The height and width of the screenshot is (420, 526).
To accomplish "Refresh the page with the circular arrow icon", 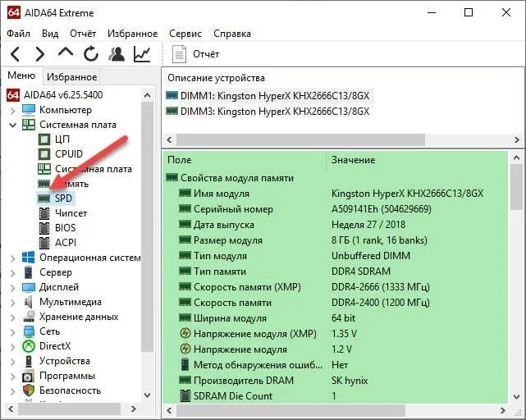I will [91, 54].
